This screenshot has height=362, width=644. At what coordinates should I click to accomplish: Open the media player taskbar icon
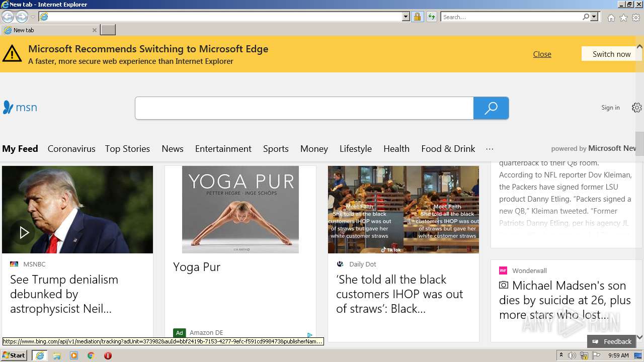click(74, 355)
